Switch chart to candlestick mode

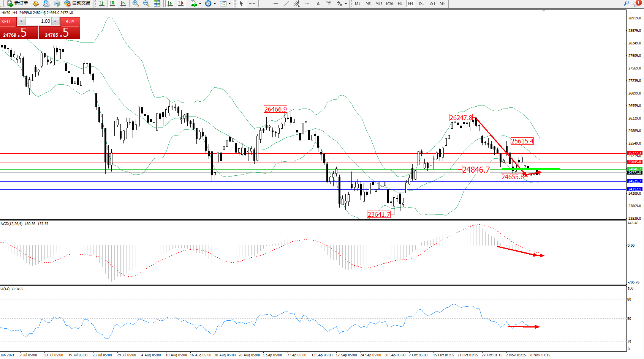112,3
